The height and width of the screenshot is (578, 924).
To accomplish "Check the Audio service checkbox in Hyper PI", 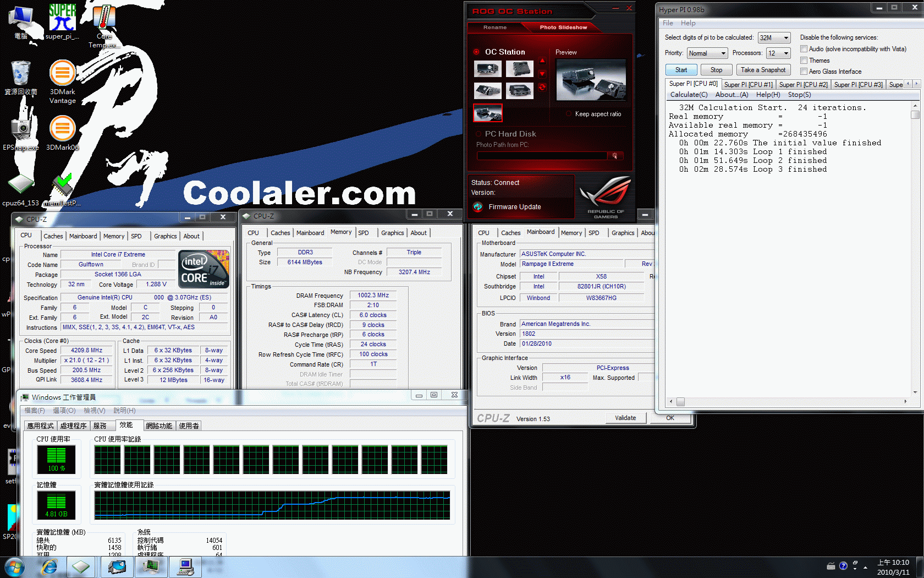I will 804,49.
